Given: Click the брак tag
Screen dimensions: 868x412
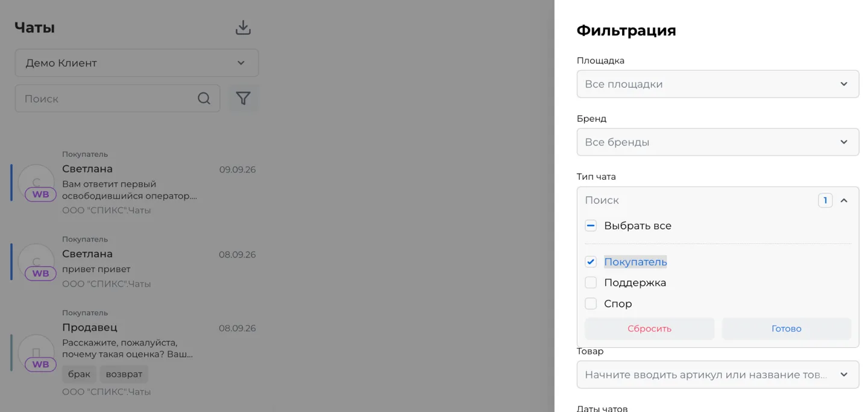Looking at the screenshot, I should coord(79,374).
